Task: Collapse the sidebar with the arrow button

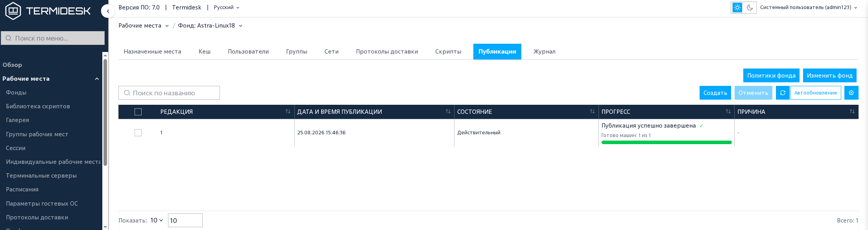Action: [x=108, y=11]
